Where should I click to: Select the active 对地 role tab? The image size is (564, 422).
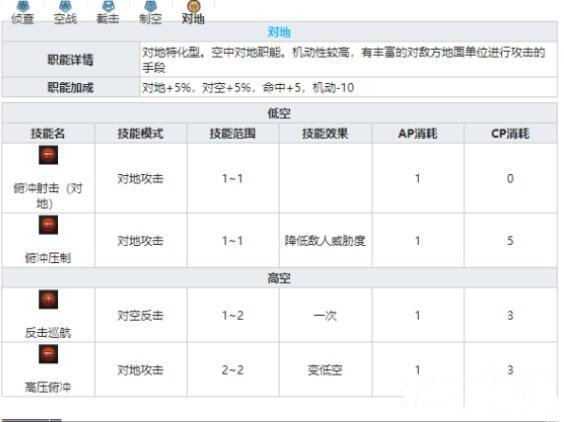click(193, 13)
